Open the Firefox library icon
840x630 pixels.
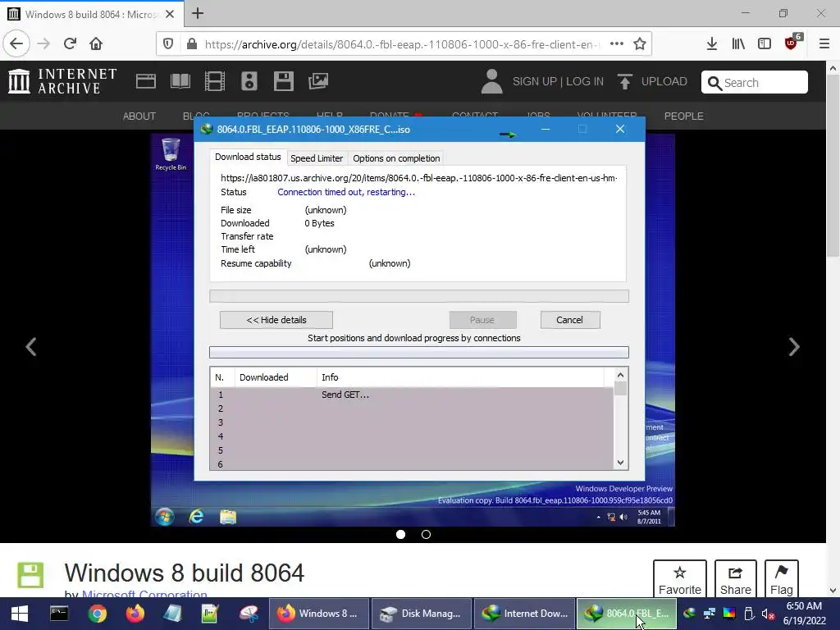point(738,44)
